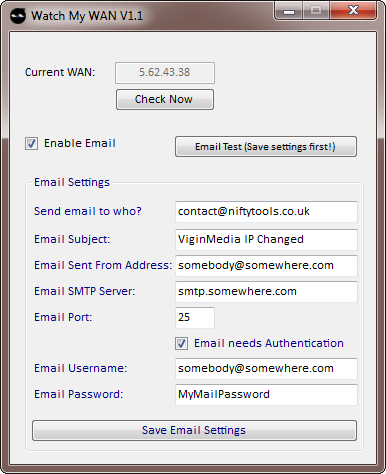Click the Email Port field

point(195,318)
